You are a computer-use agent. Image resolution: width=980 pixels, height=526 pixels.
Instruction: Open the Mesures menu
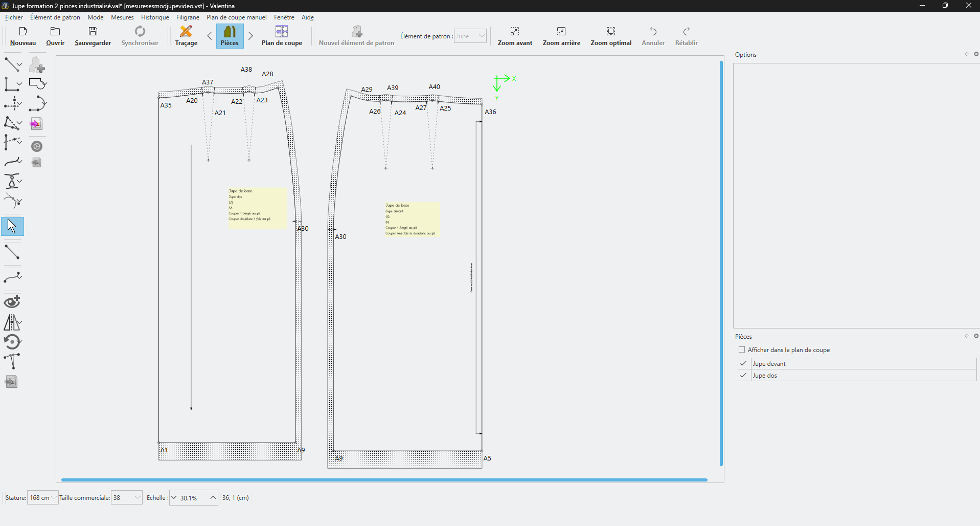click(122, 17)
